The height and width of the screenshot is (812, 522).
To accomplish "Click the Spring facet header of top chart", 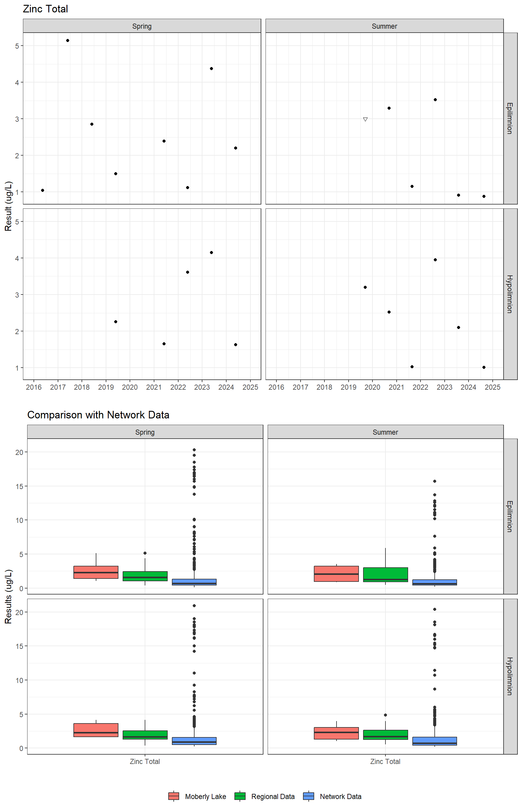I will point(142,26).
